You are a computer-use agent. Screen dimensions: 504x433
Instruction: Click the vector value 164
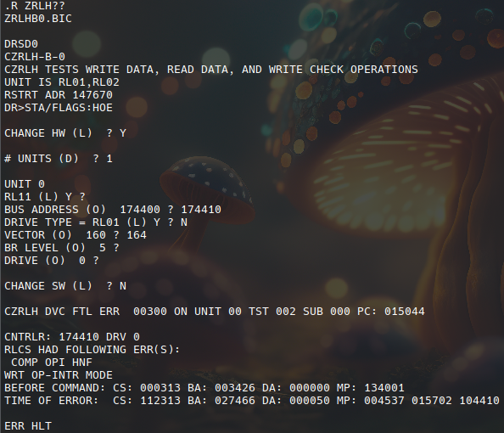[137, 235]
